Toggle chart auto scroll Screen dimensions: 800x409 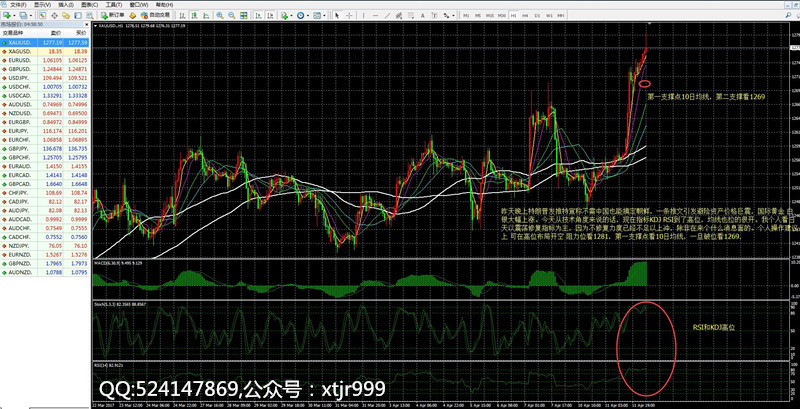tap(258, 15)
